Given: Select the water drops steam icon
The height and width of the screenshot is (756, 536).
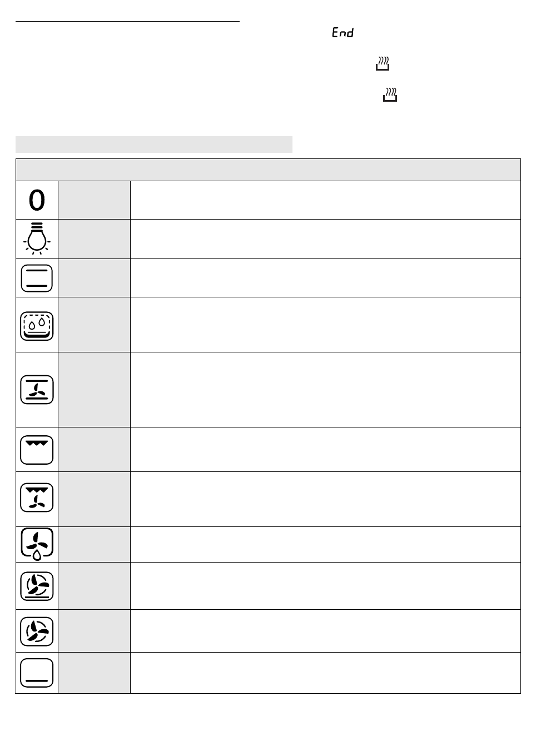Looking at the screenshot, I should point(37,325).
